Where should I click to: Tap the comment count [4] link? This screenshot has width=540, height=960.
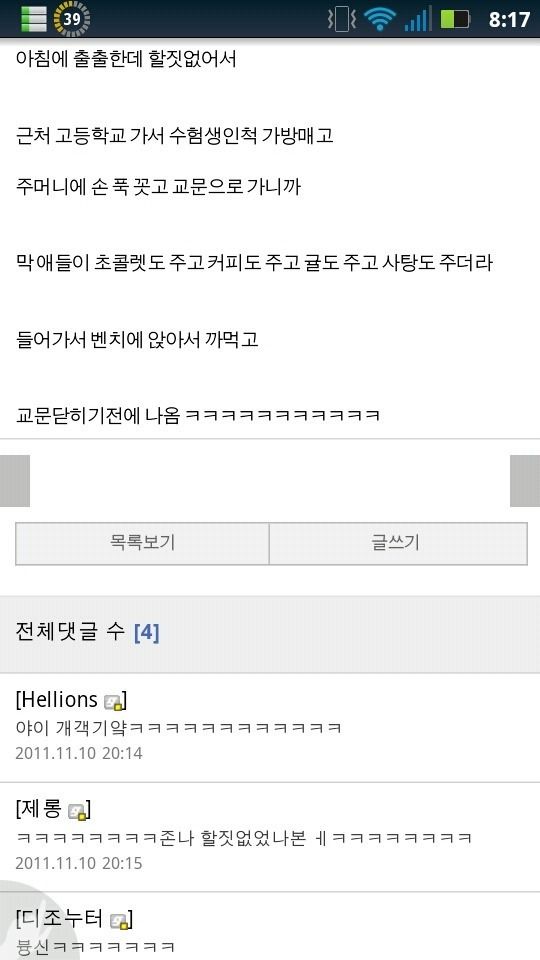tap(146, 632)
